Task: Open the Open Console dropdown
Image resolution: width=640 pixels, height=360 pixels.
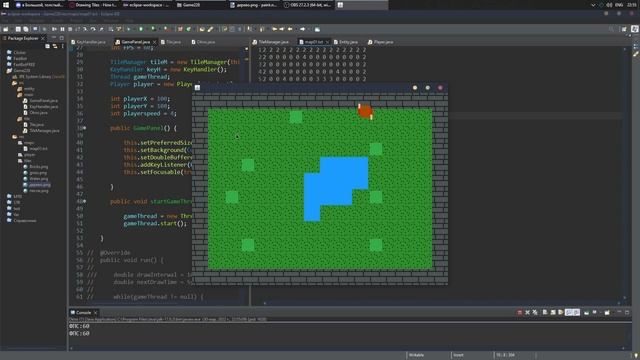Action: tap(607, 313)
